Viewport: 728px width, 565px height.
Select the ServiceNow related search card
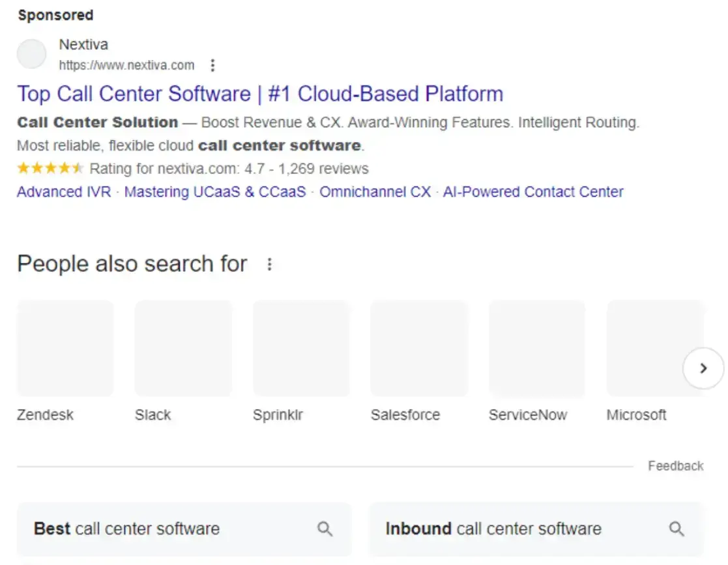(537, 348)
